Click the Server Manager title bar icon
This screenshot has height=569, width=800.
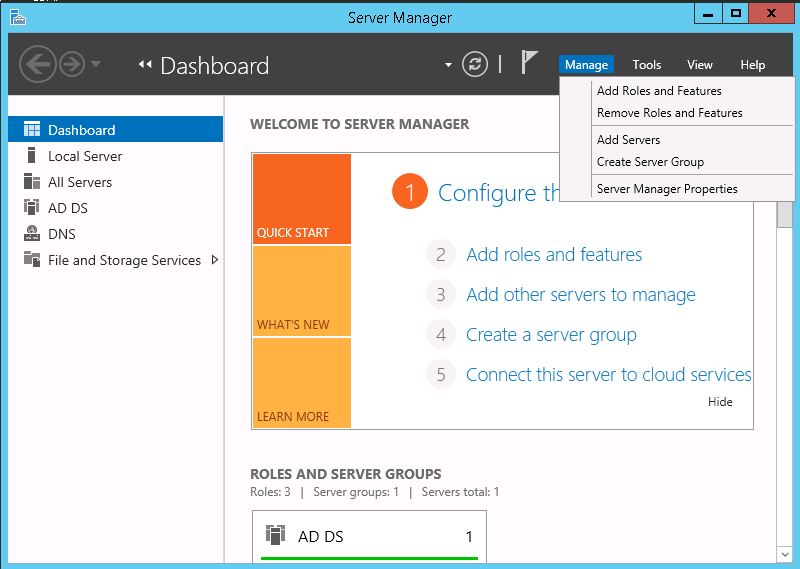point(18,17)
